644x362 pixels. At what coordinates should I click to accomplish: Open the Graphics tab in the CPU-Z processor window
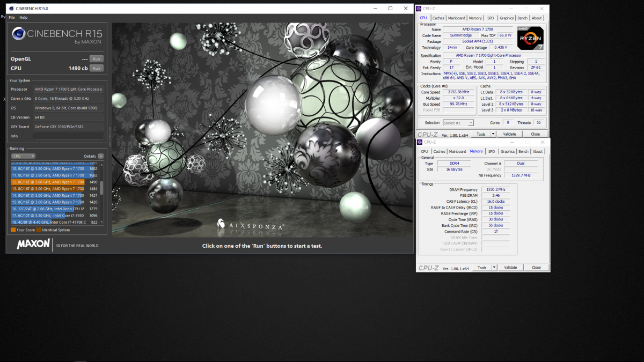(507, 18)
